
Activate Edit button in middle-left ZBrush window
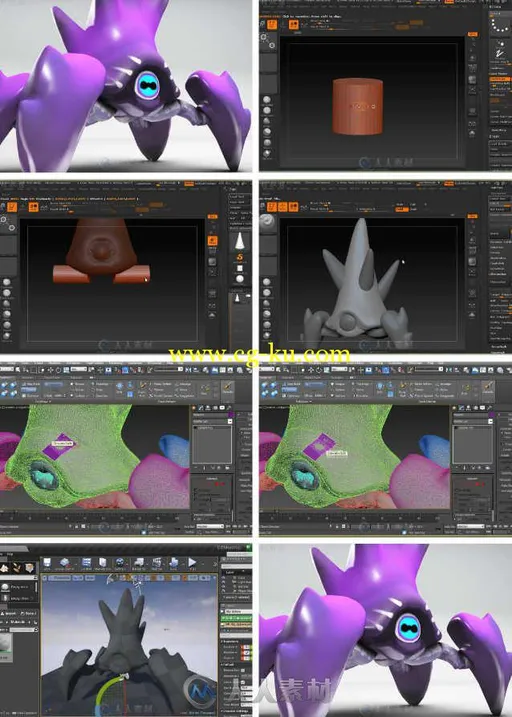click(12, 207)
